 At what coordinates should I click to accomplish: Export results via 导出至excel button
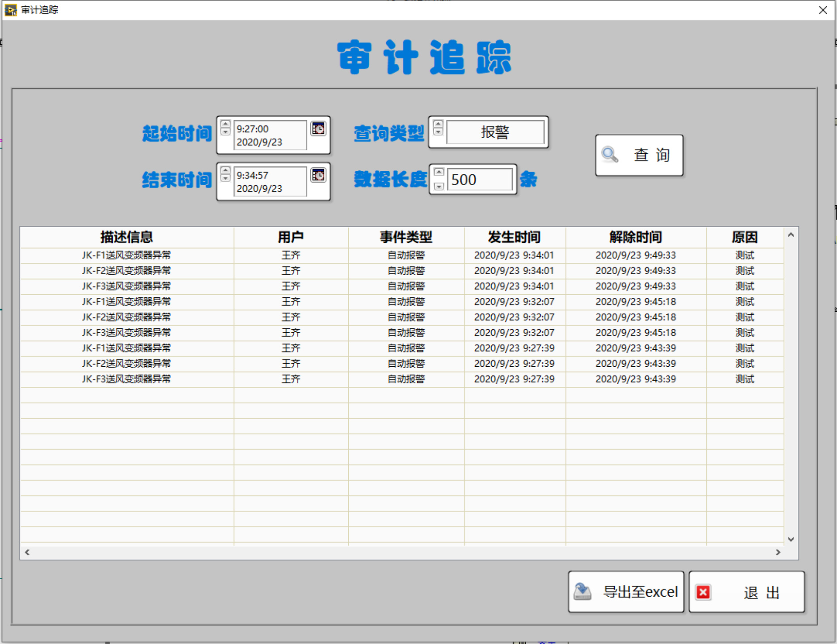[x=626, y=592]
